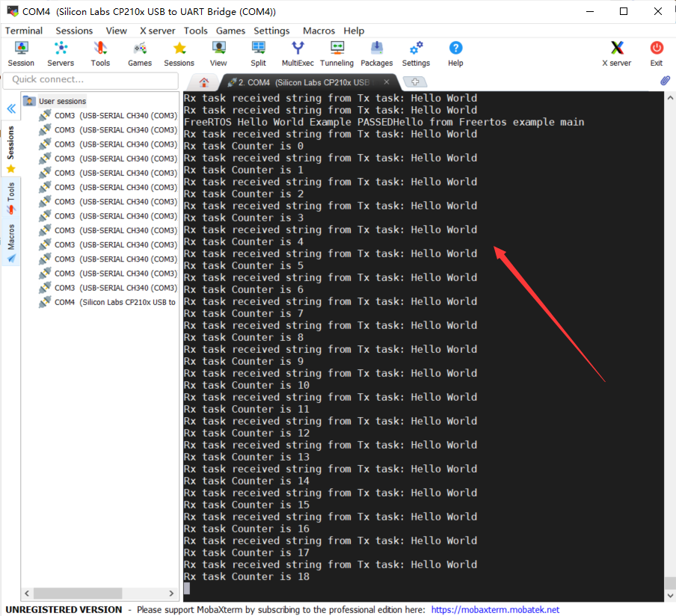676x616 pixels.
Task: Open the View toolbar icon
Action: pyautogui.click(x=218, y=54)
